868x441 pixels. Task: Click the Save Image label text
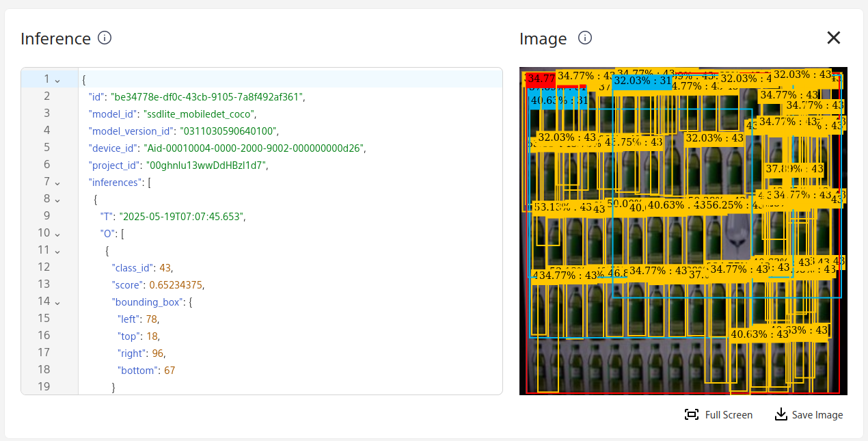tap(817, 415)
